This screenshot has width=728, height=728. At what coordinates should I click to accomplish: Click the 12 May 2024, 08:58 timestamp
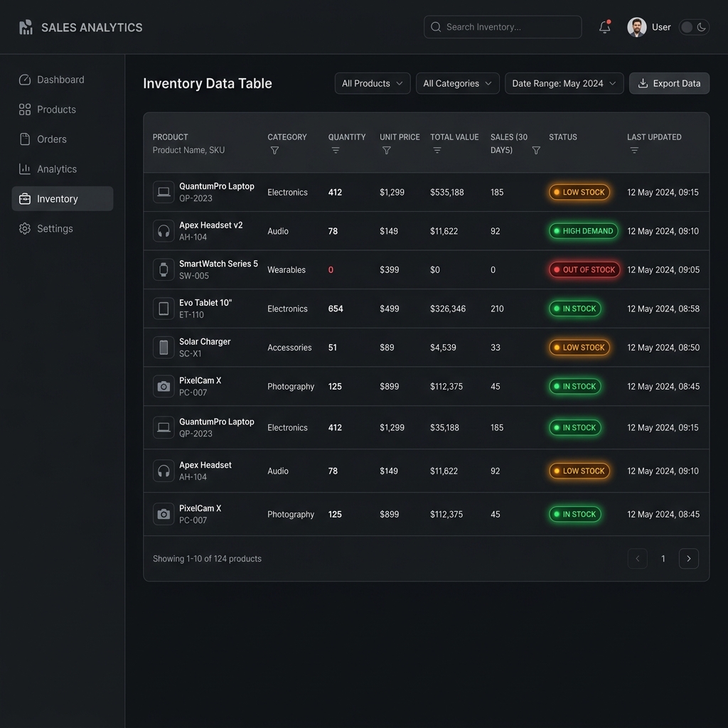(663, 309)
